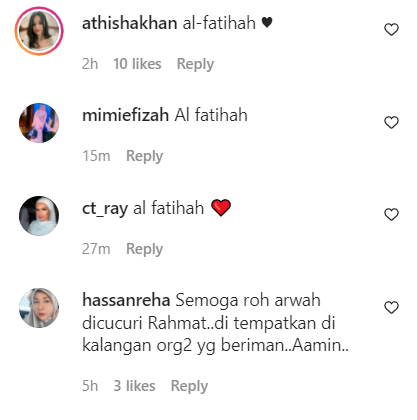Screen dimensions: 418x420
Task: Reply to ct_ray's comment
Action: coord(144,249)
